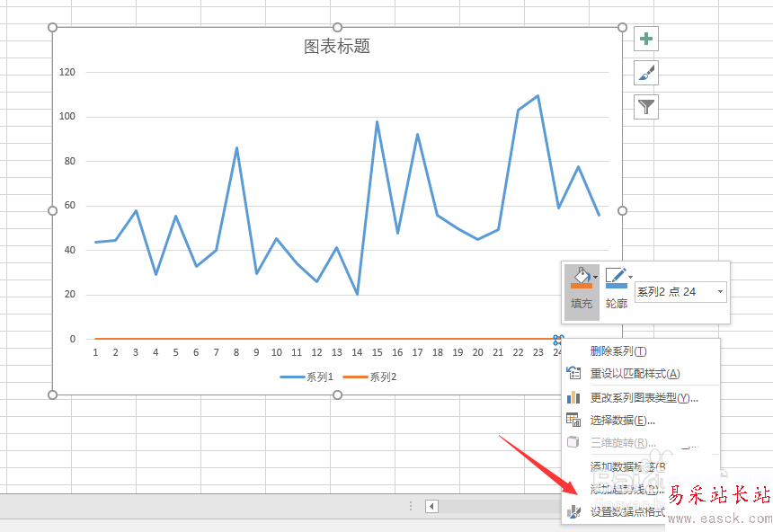Open the Chart Styles brush button
This screenshot has height=532, width=773.
(645, 73)
